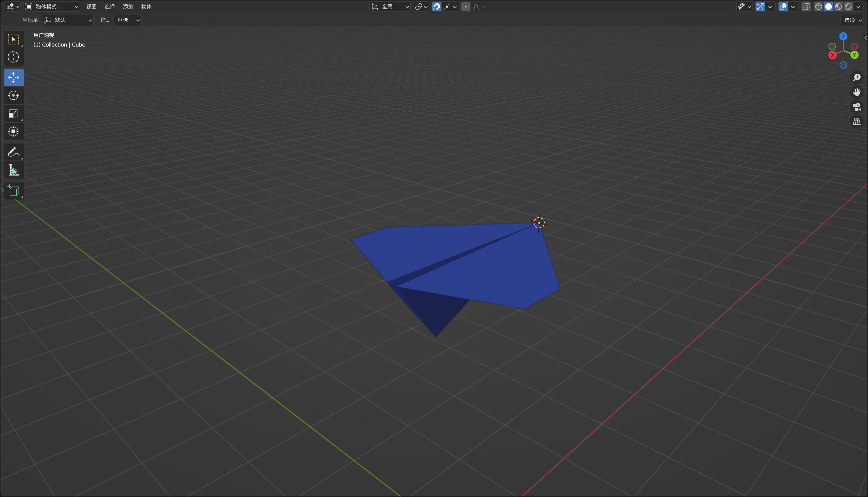
Task: Switch to solid viewport shading
Action: [x=828, y=7]
